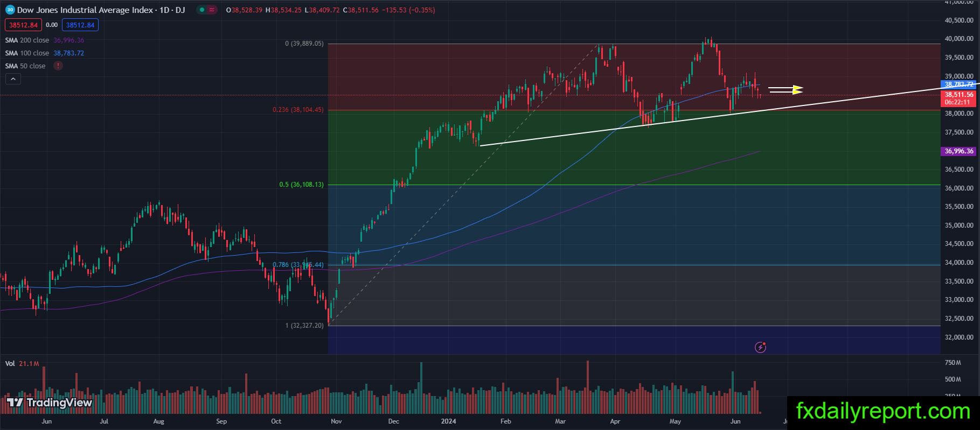Click the daily change −135.53 (−0.35%)
The width and height of the screenshot is (980, 430).
tap(408, 10)
